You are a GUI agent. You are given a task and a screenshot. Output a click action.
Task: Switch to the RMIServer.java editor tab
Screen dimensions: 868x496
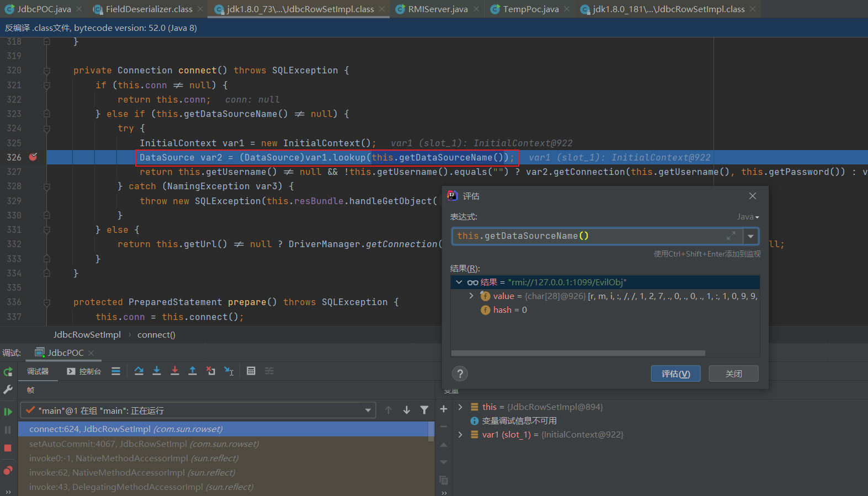click(x=438, y=9)
